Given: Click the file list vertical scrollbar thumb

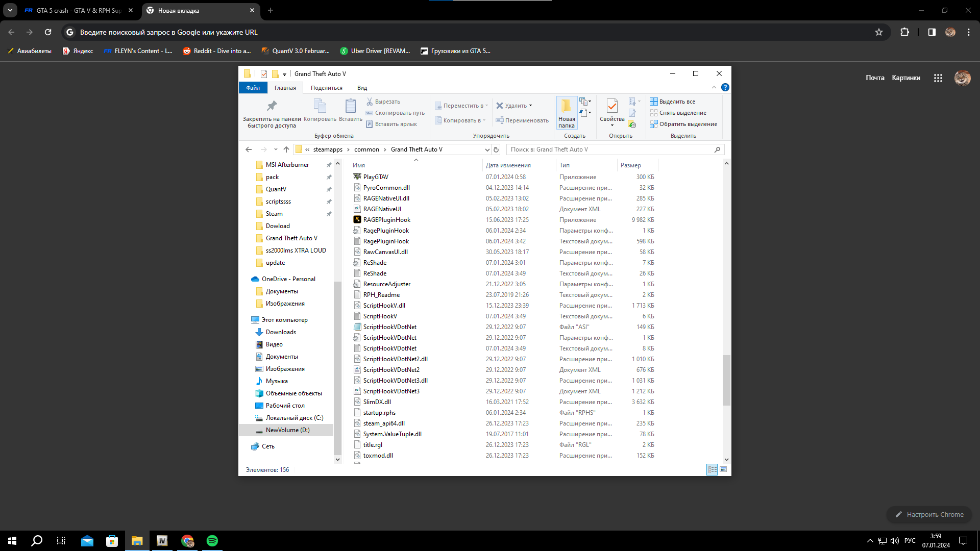Looking at the screenshot, I should tap(726, 380).
